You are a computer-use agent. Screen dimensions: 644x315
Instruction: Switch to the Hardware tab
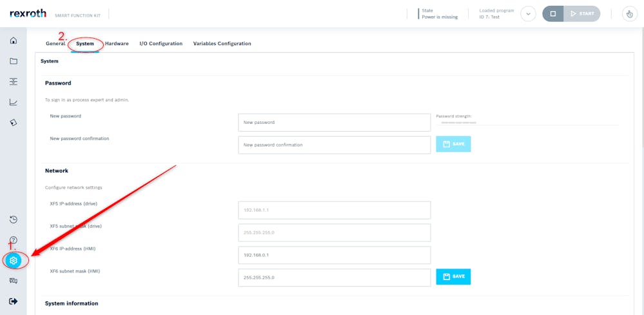point(117,44)
